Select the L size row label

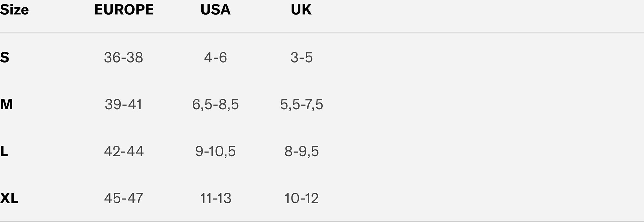click(4, 151)
